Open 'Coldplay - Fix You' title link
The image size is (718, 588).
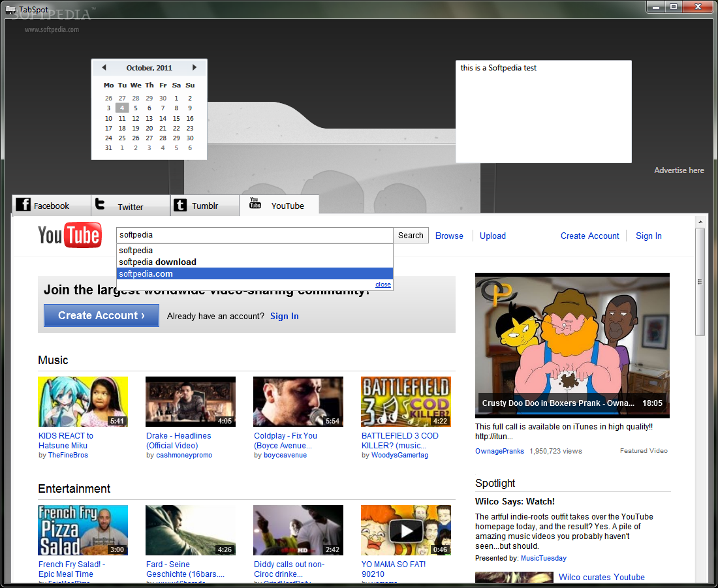pyautogui.click(x=285, y=441)
